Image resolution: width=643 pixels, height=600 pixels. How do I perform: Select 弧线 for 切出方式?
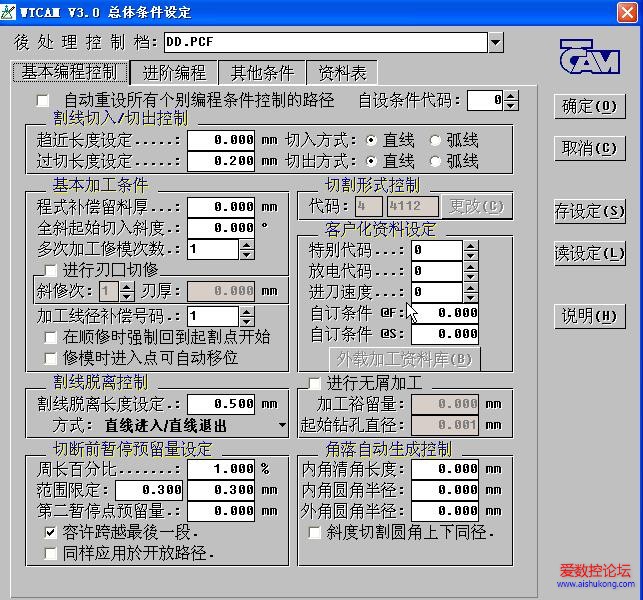tap(435, 161)
